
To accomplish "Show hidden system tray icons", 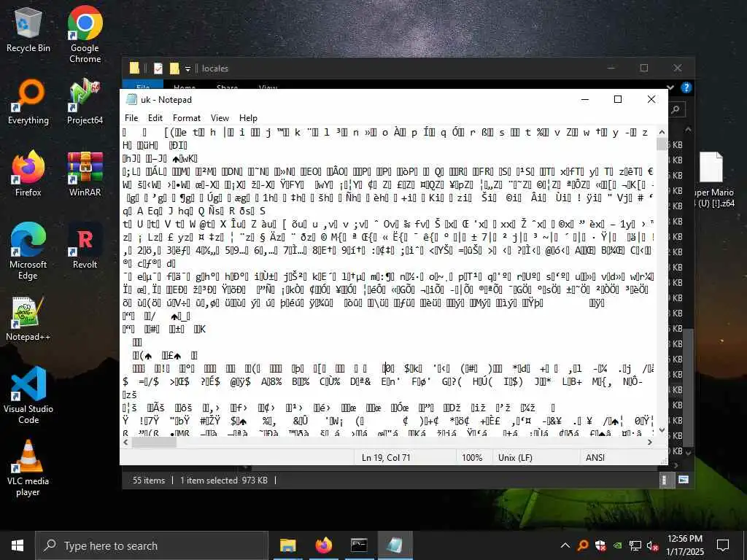I will point(565,545).
